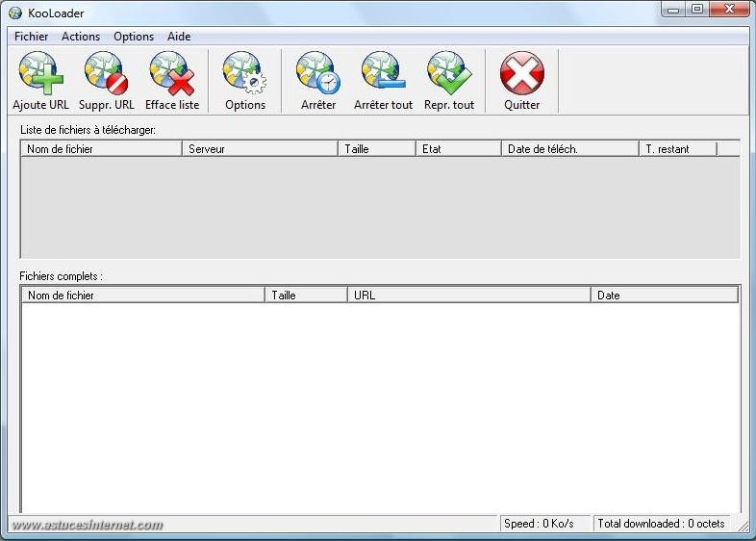Click the Liste de fichiers à télécharger label
The image size is (756, 541).
[88, 130]
